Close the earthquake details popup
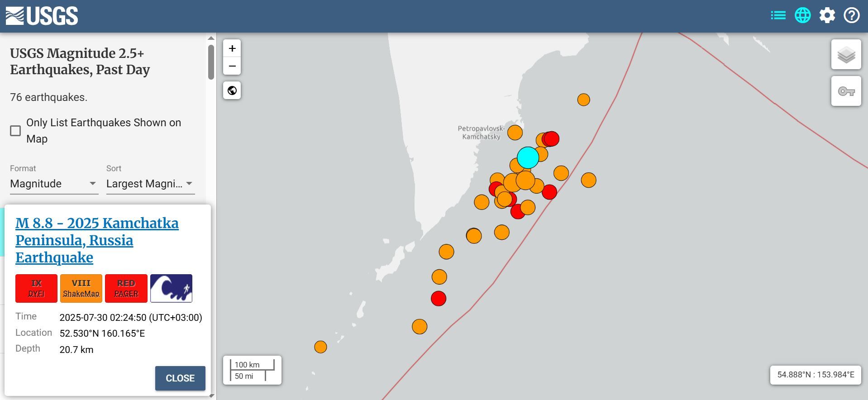 point(180,378)
